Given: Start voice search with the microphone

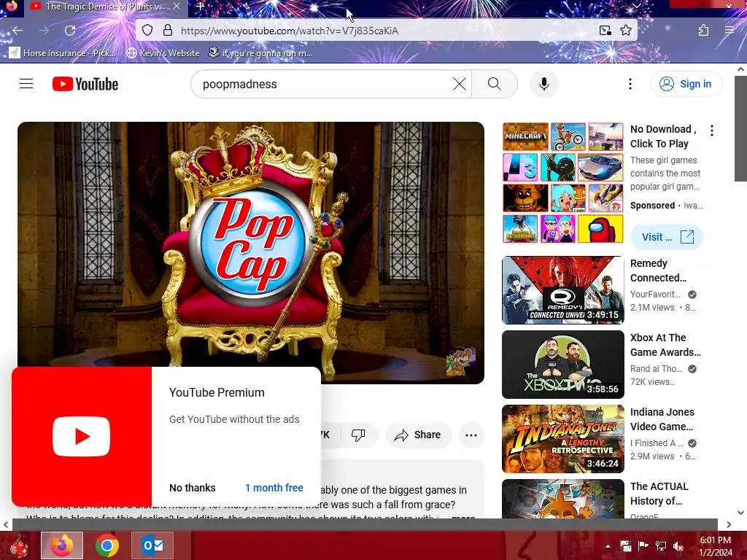Looking at the screenshot, I should click(x=543, y=84).
